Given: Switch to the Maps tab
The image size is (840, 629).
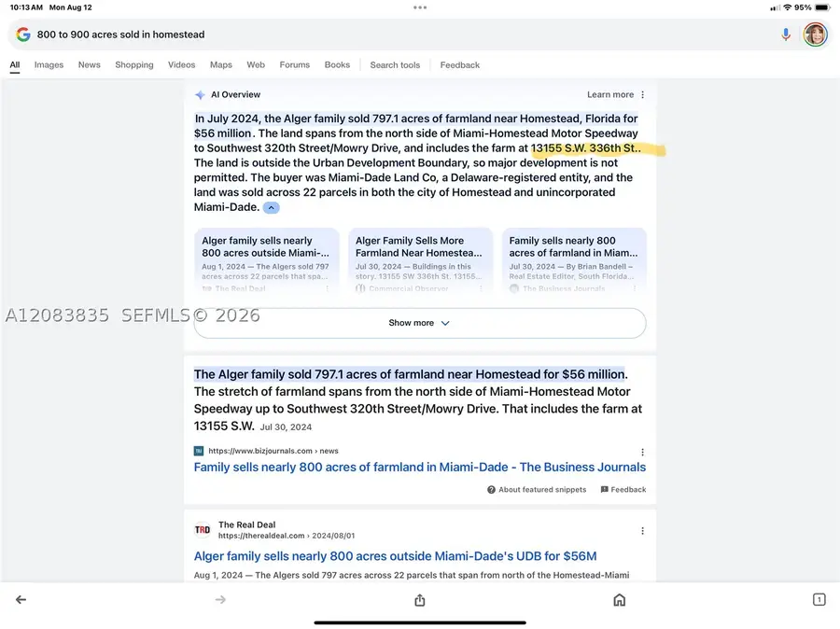Looking at the screenshot, I should (x=220, y=64).
